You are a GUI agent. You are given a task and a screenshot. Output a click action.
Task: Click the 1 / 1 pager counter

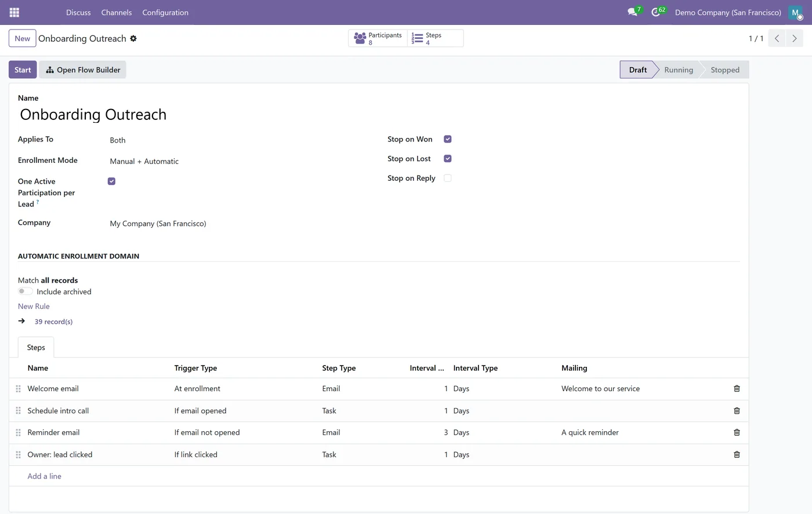click(x=756, y=38)
